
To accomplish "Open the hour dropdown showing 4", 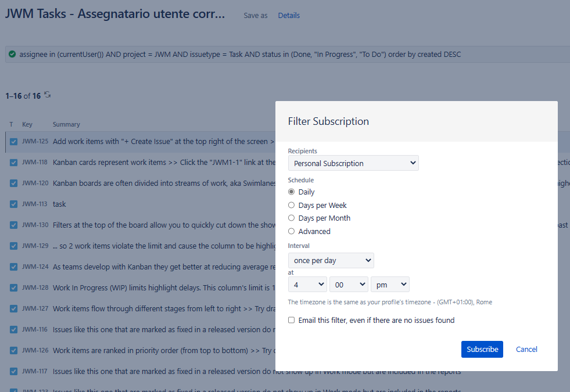I will (307, 285).
